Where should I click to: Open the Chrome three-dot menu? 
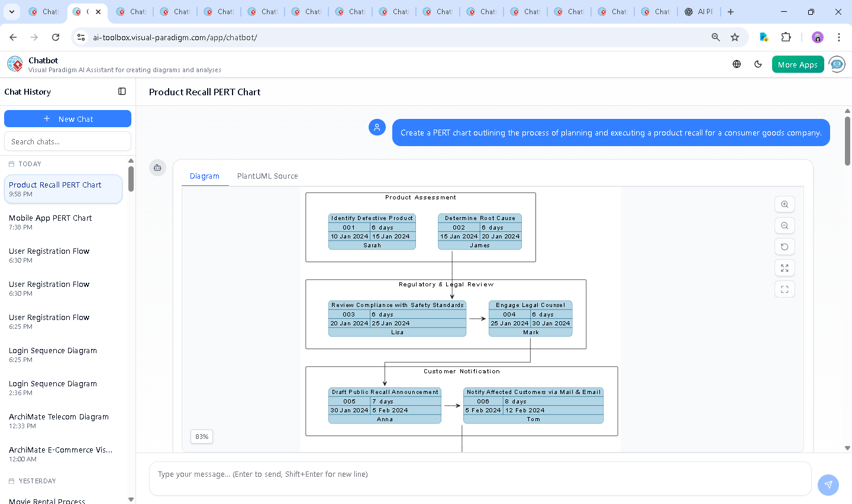tap(838, 37)
